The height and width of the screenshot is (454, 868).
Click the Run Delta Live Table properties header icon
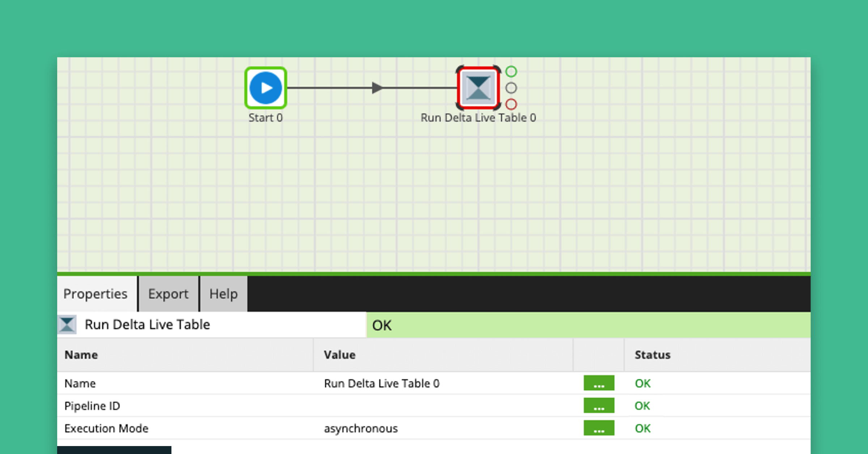pos(67,325)
